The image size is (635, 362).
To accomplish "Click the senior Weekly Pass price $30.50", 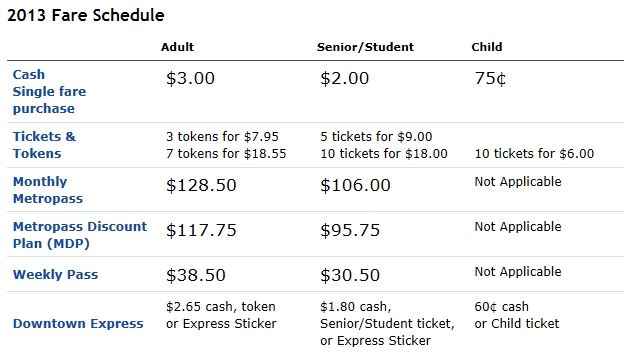I will [350, 275].
